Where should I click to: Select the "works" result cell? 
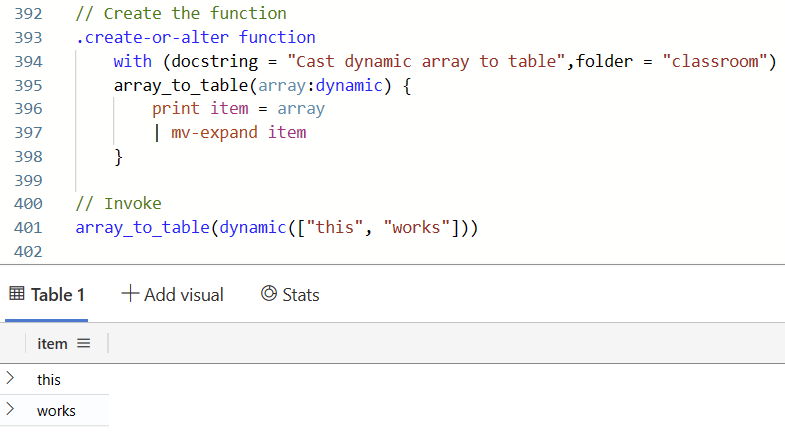[56, 411]
